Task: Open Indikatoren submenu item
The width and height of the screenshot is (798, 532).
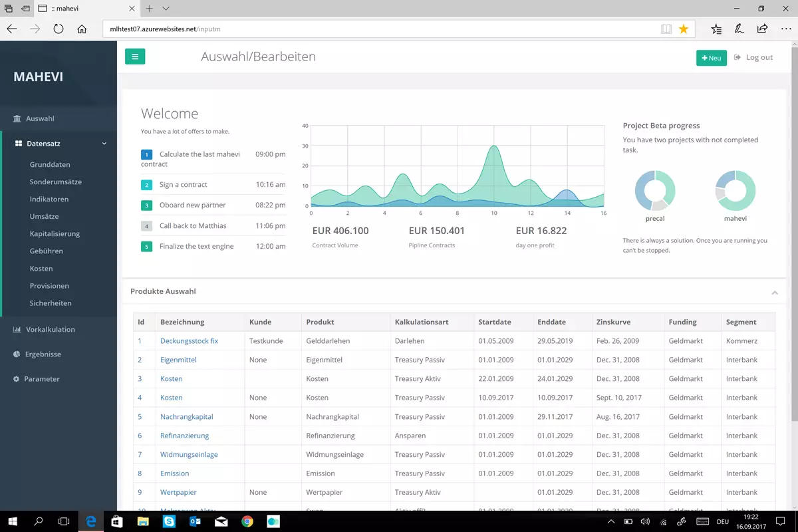Action: coord(49,199)
